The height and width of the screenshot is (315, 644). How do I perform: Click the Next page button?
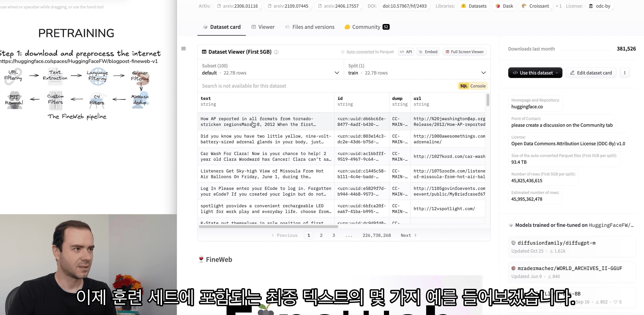point(409,235)
